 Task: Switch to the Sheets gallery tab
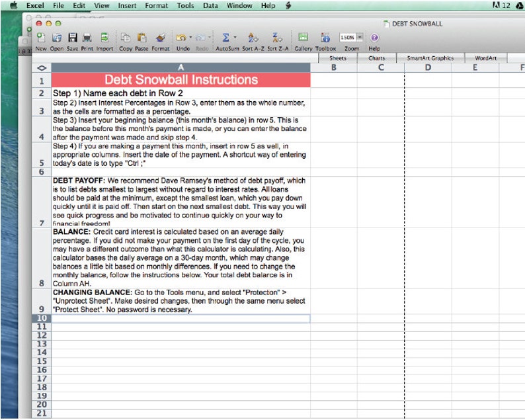point(337,58)
